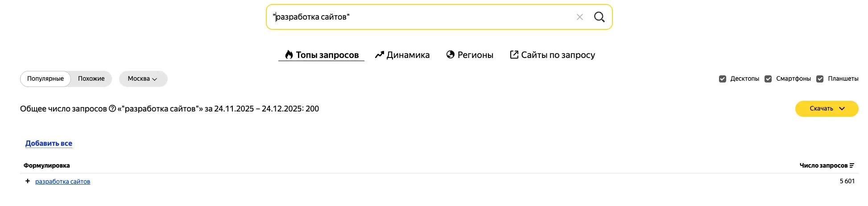Click the sort icon next to Число запросов
The image size is (868, 206).
851,165
